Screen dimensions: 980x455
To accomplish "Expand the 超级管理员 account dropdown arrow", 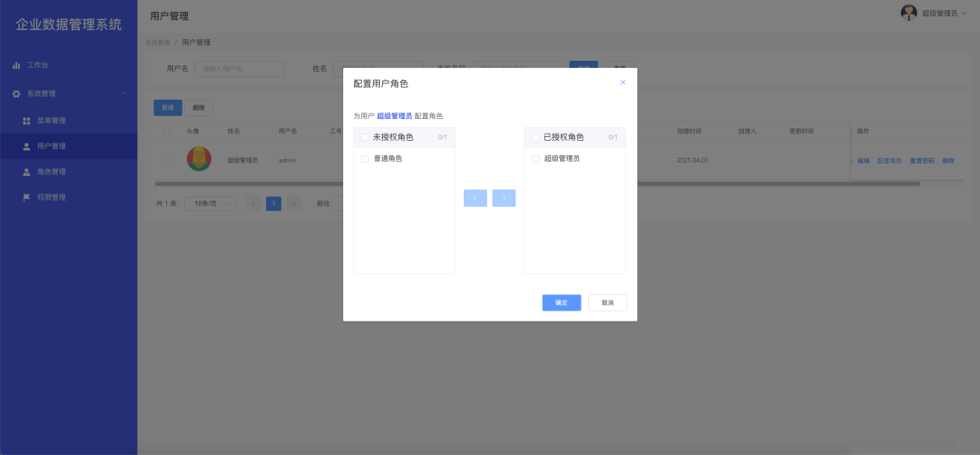I will (x=965, y=14).
